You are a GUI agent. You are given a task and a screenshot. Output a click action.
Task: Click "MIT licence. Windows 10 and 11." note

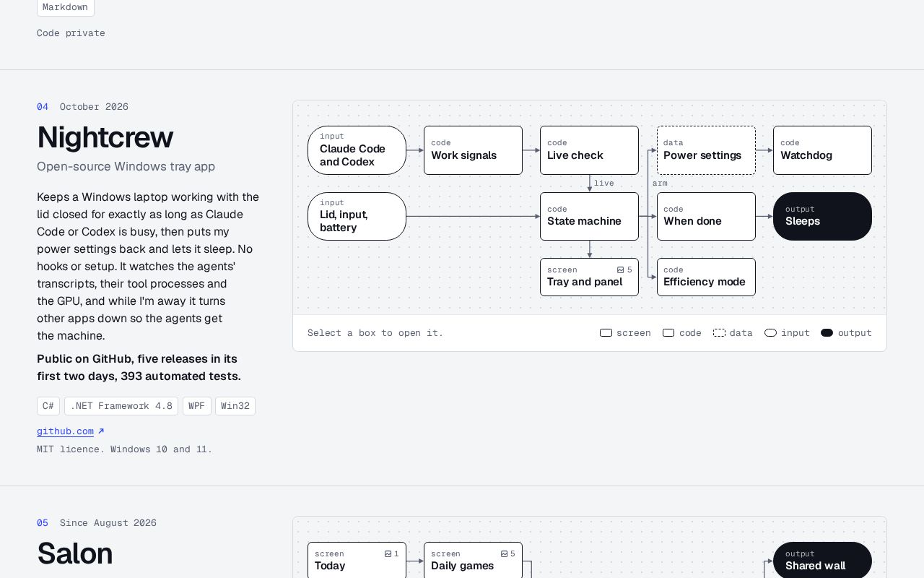point(125,449)
